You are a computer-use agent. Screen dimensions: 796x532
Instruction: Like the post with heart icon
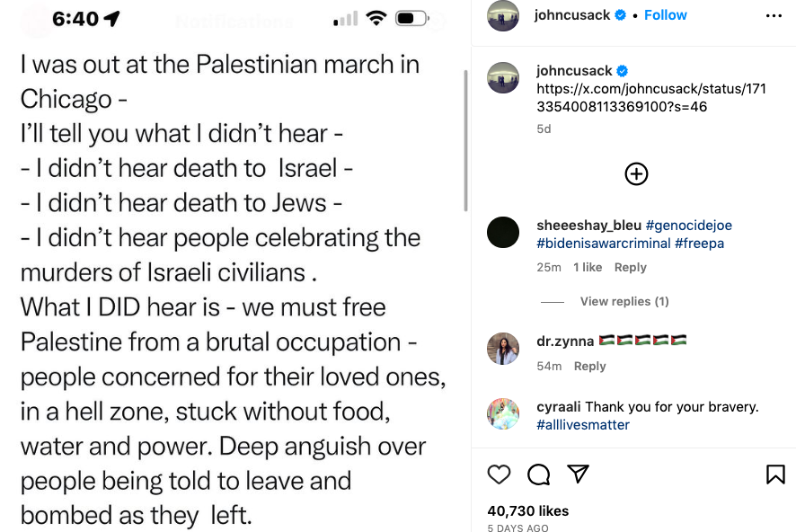point(499,474)
